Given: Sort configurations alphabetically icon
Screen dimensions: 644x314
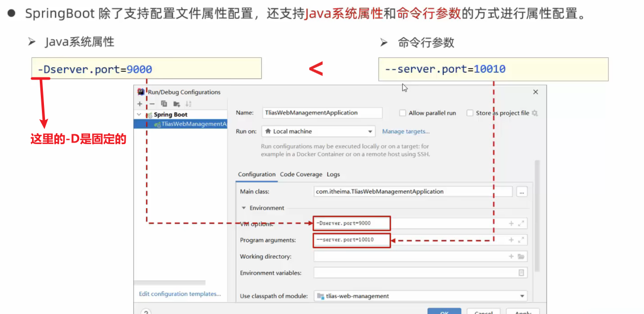Looking at the screenshot, I should [x=188, y=104].
